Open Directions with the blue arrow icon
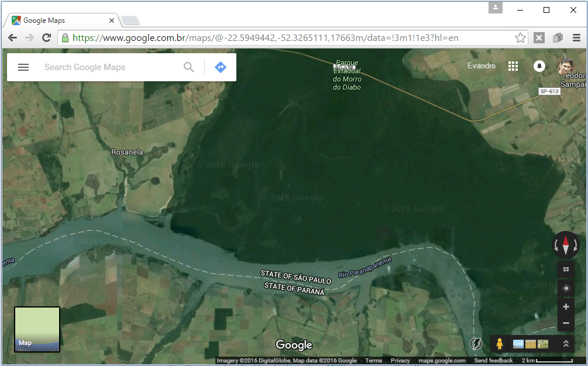 coord(221,67)
